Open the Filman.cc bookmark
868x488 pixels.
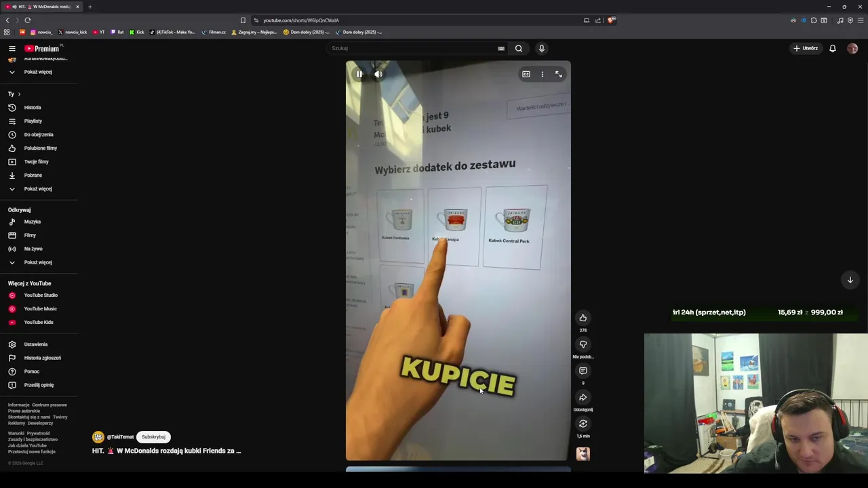(x=214, y=32)
